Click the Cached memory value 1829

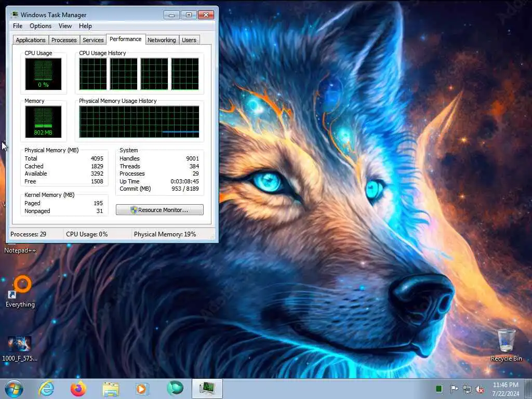97,166
